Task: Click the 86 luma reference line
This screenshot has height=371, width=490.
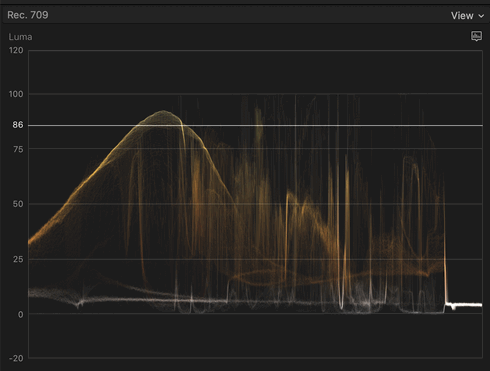Action: coord(255,126)
